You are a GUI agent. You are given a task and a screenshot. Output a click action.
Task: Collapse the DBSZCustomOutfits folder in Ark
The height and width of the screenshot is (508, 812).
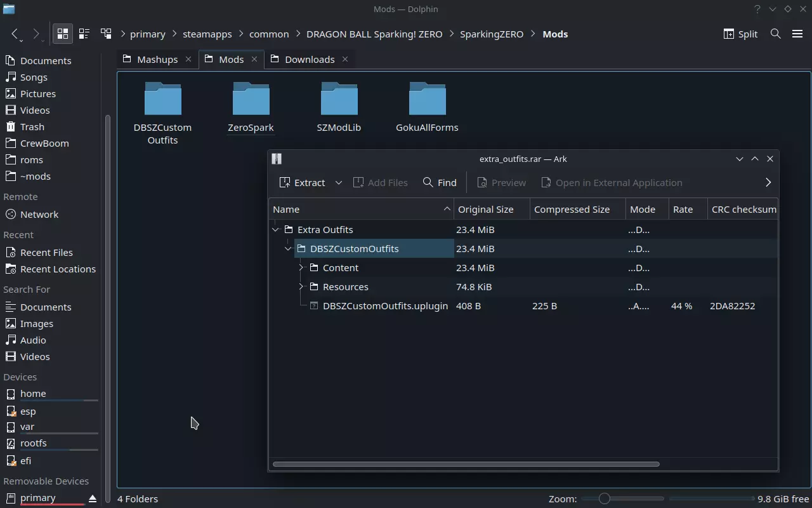point(288,248)
